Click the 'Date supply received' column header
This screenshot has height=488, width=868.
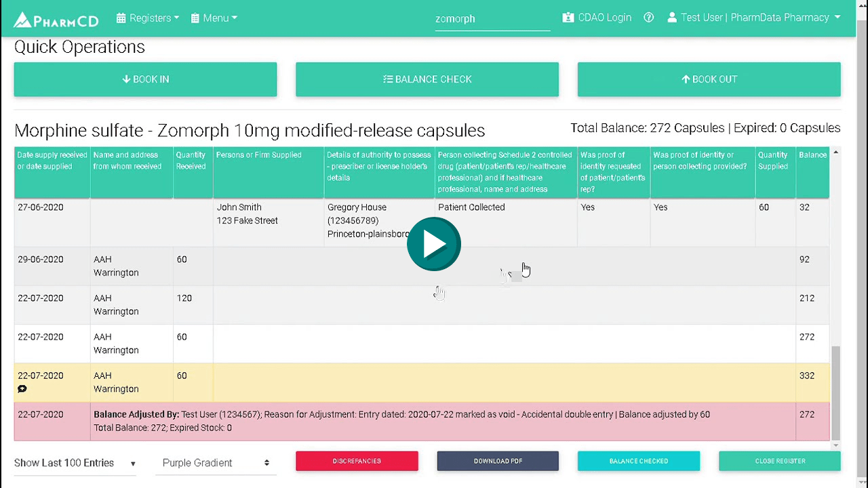point(52,172)
